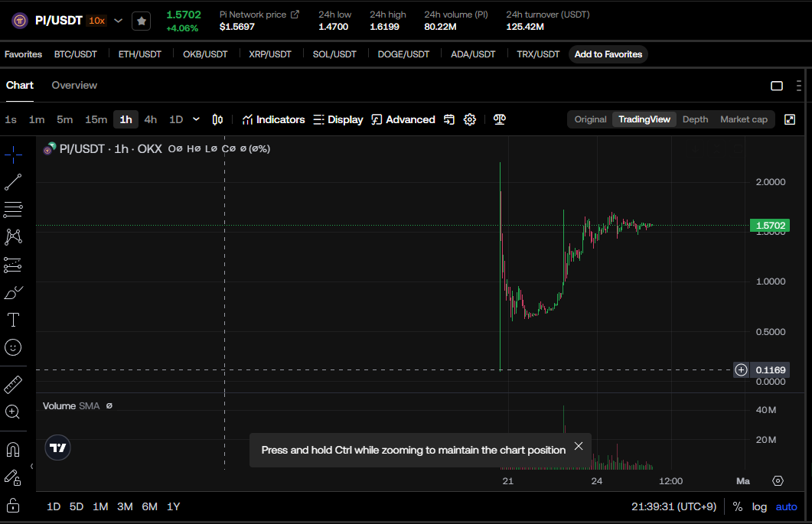Viewport: 812px width, 524px height.
Task: Select the 4h interval
Action: tap(150, 119)
